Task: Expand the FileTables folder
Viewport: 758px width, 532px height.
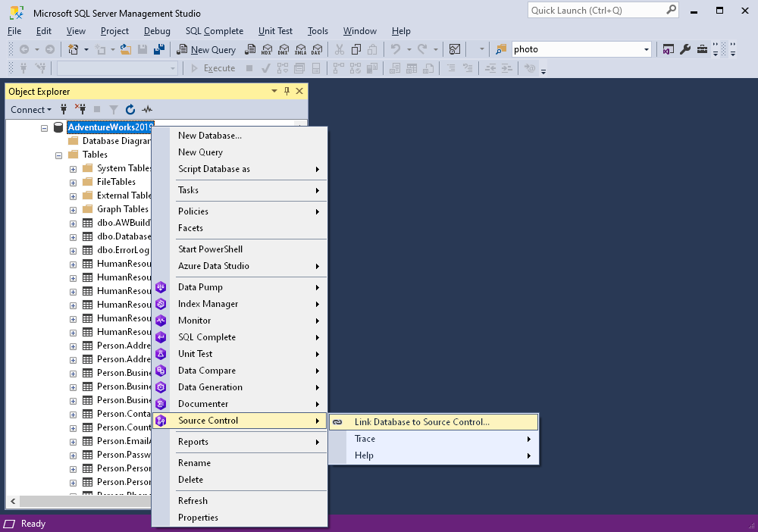Action: pyautogui.click(x=73, y=183)
